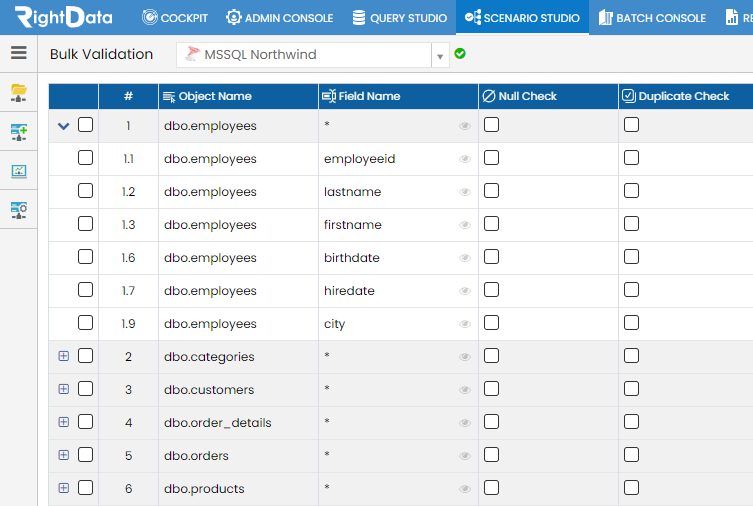753x506 pixels.
Task: Toggle eye icon for birthdate field
Action: pyautogui.click(x=464, y=258)
